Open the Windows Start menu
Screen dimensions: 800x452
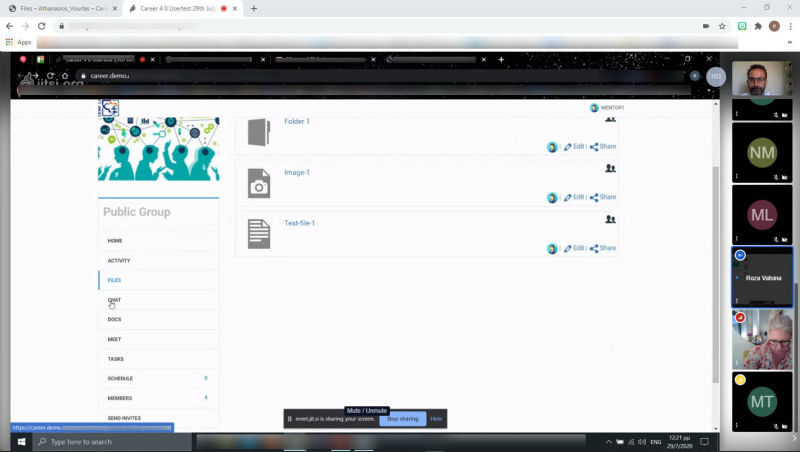(21, 441)
